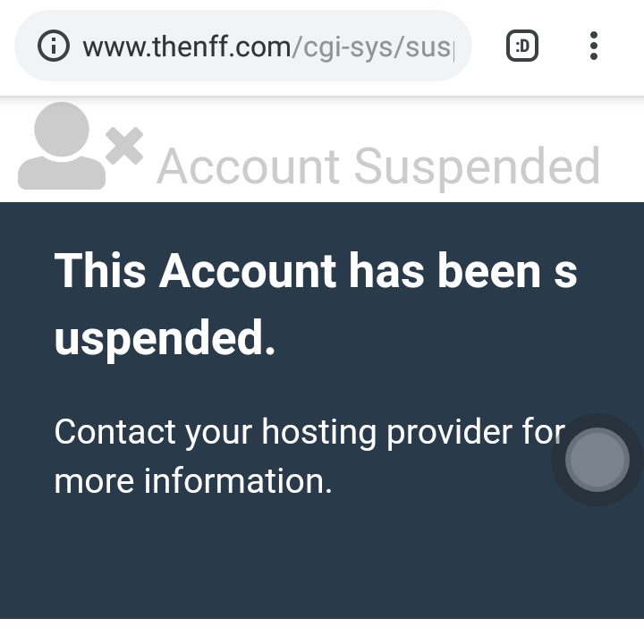Open the tab switcher icon

click(x=522, y=46)
